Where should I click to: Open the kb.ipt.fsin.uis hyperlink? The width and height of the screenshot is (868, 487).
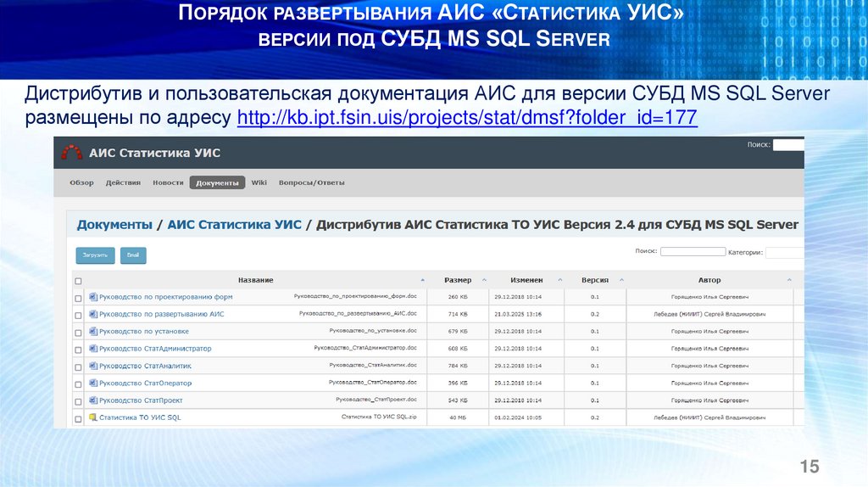pyautogui.click(x=467, y=117)
